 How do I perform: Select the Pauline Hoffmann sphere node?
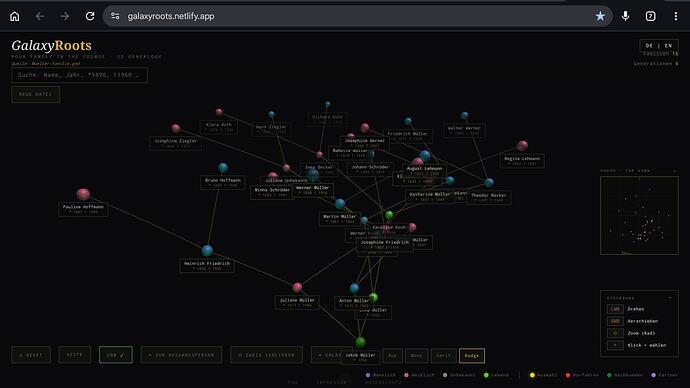point(83,194)
